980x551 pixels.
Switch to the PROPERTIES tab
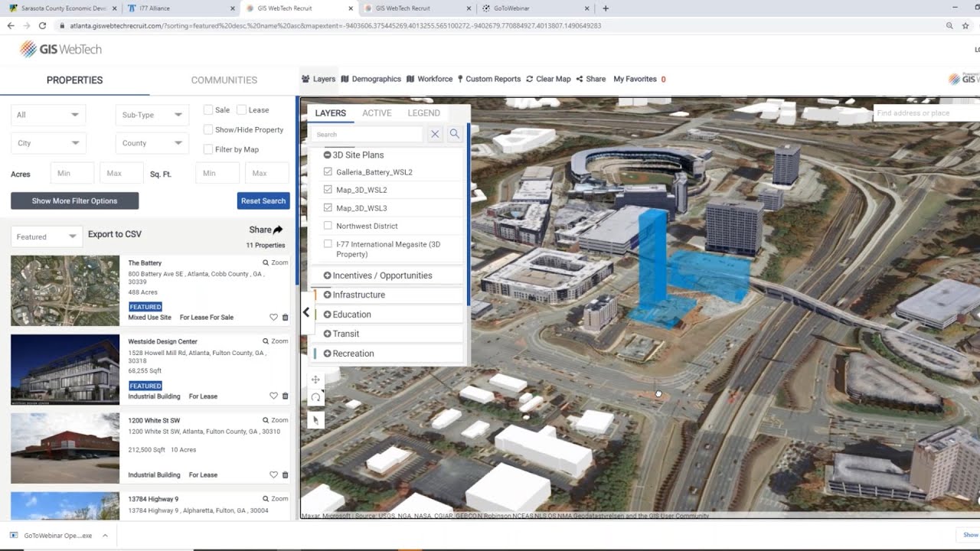pos(74,80)
